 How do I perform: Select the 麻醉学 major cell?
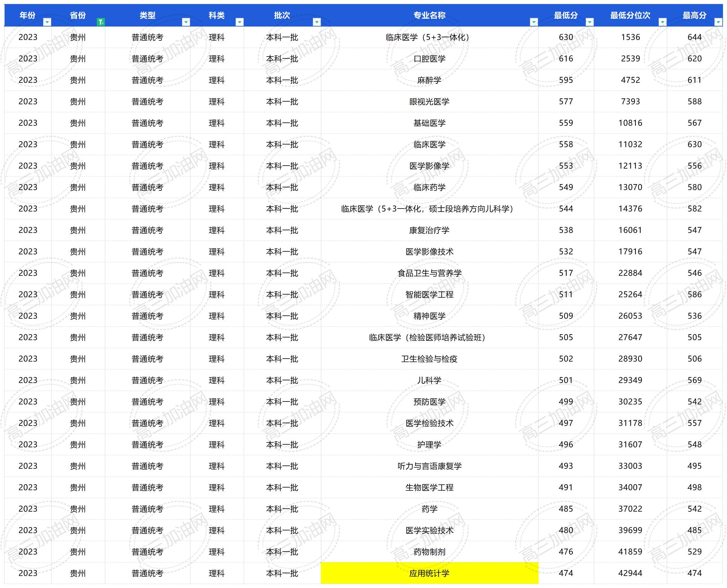(x=429, y=80)
